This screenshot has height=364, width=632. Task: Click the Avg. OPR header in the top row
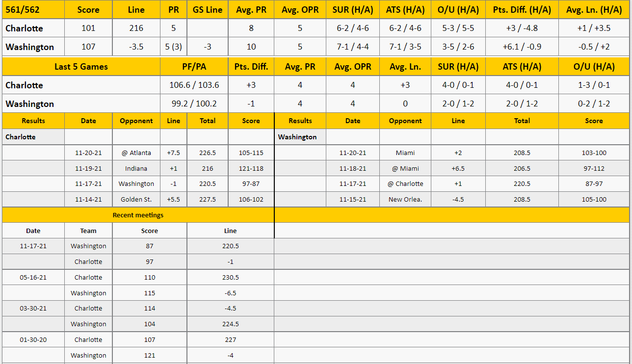click(x=300, y=9)
